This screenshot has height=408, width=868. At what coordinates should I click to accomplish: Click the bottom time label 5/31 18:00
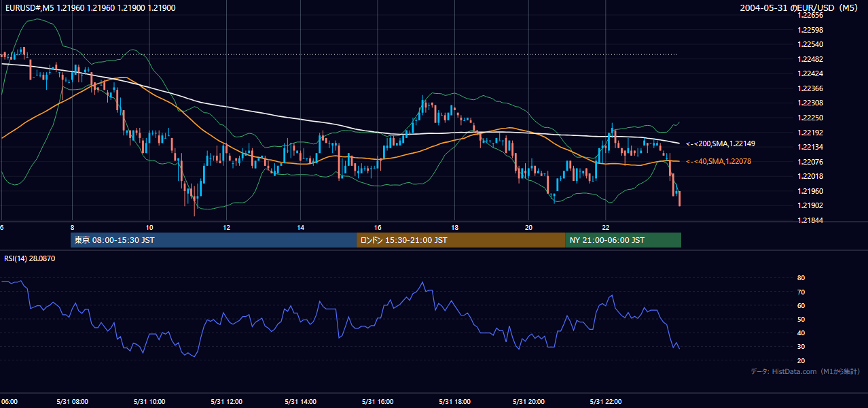click(454, 402)
